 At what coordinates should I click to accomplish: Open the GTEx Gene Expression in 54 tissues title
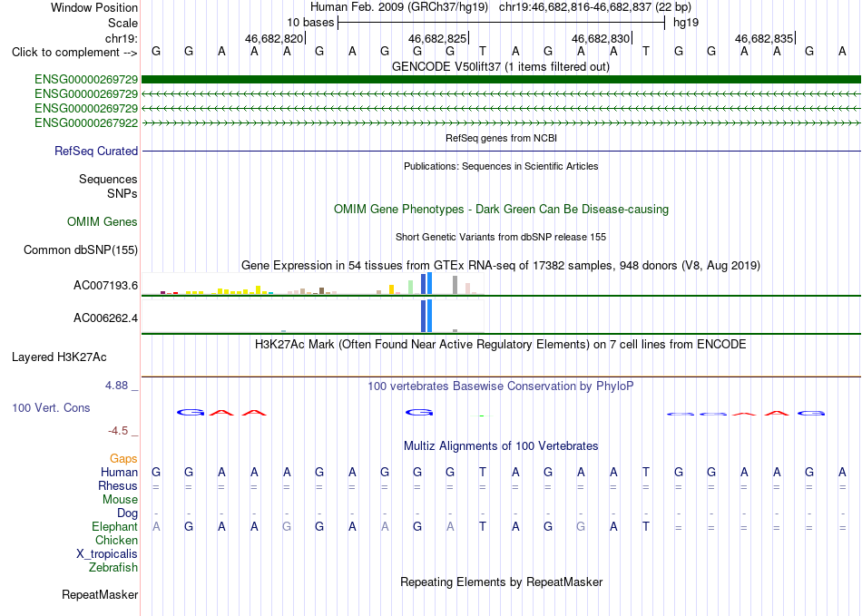pyautogui.click(x=501, y=266)
